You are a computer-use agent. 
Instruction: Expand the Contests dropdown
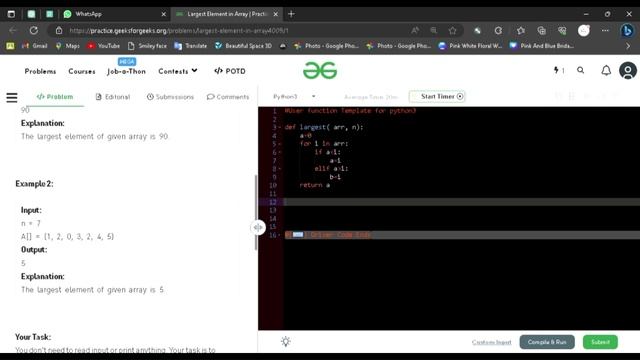(178, 71)
